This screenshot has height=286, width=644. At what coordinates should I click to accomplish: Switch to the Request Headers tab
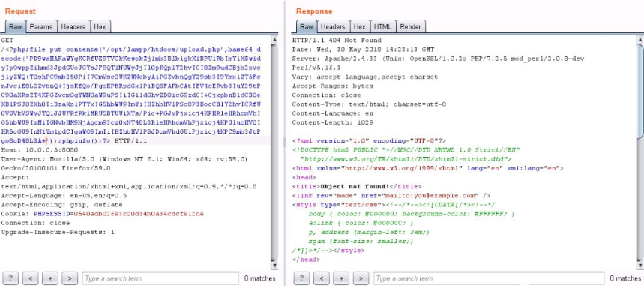tap(73, 26)
